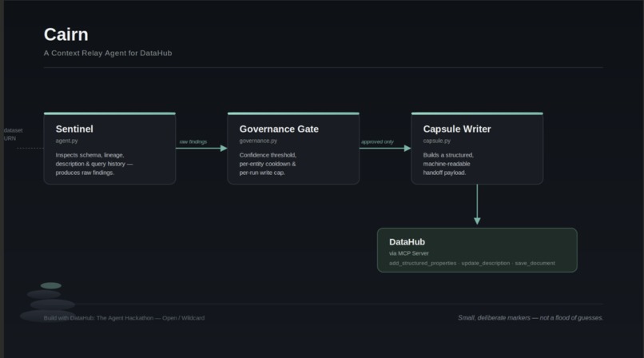Screen dimensions: 644x358
Task: Click the paragraph starting "Confidence threshold"
Action: tap(268, 164)
